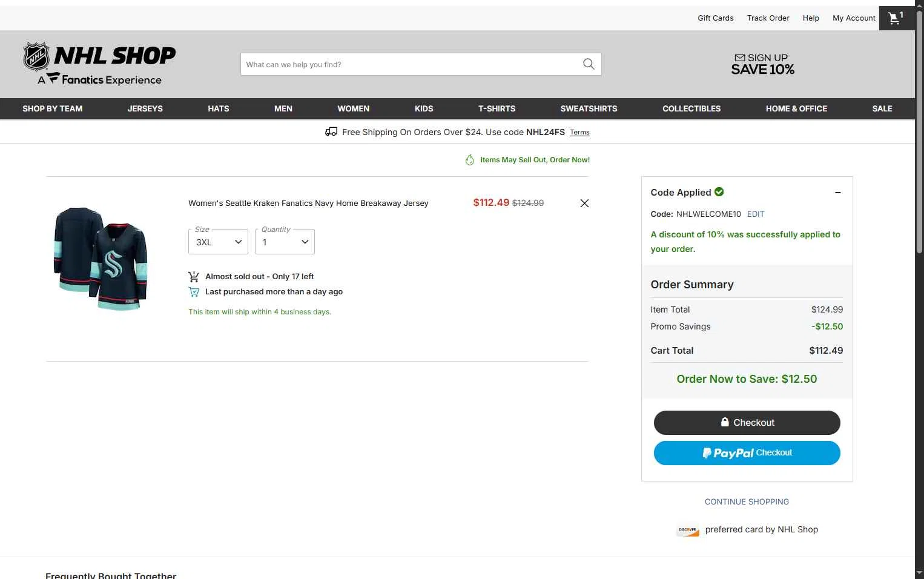
Task: Pay with the PayPal Checkout button
Action: click(747, 453)
